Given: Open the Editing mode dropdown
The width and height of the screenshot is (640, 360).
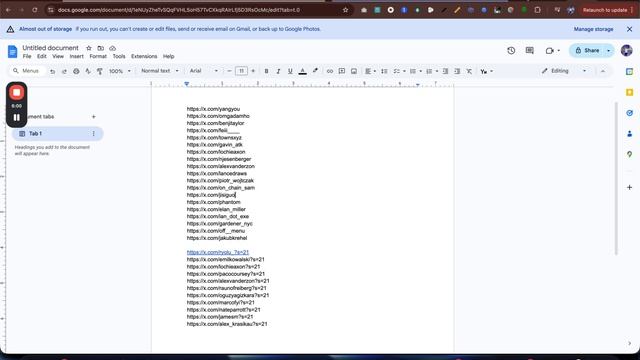Looking at the screenshot, I should pyautogui.click(x=564, y=71).
